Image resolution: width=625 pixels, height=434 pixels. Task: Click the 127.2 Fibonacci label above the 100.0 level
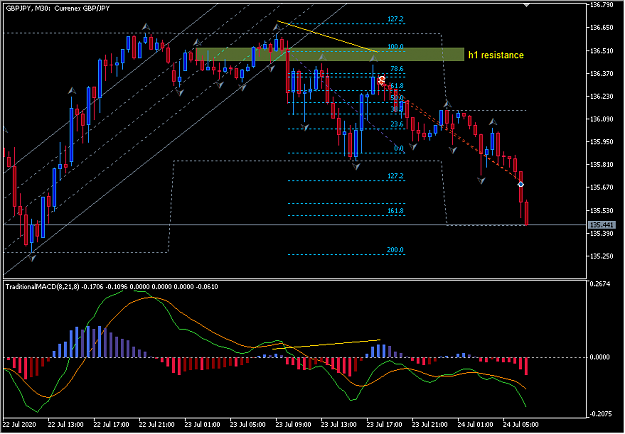[x=395, y=19]
